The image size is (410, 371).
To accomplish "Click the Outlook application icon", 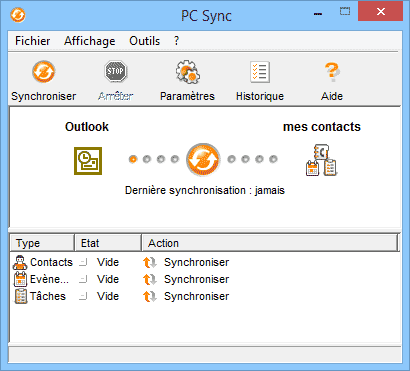I will coord(88,161).
